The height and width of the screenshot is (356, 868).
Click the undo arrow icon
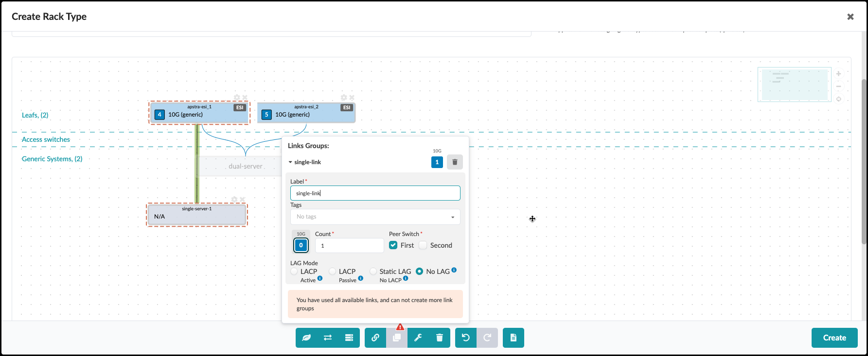466,338
